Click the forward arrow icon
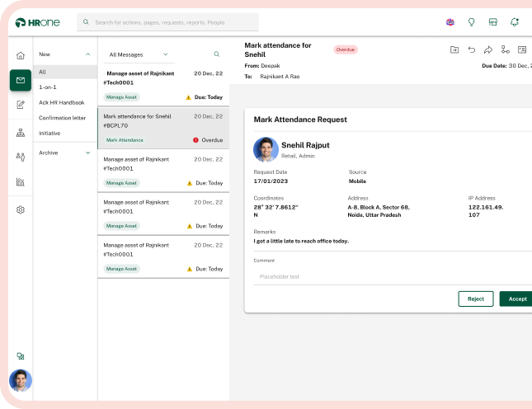 tap(488, 49)
